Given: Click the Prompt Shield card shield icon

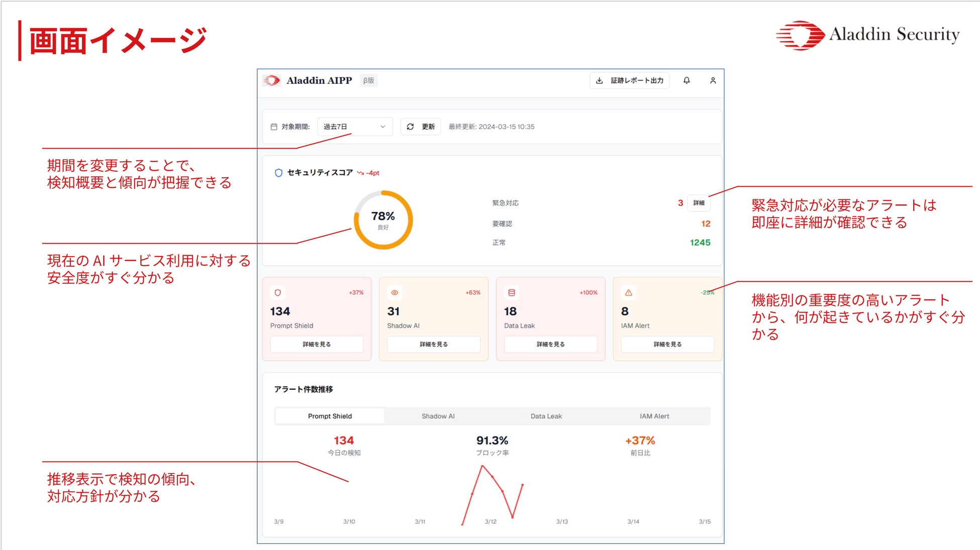Looking at the screenshot, I should (x=277, y=292).
